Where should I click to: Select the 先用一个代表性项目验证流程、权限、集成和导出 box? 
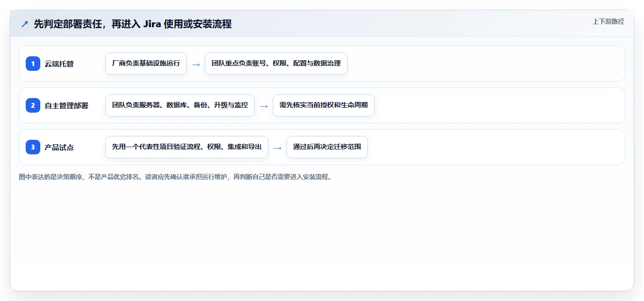[187, 147]
